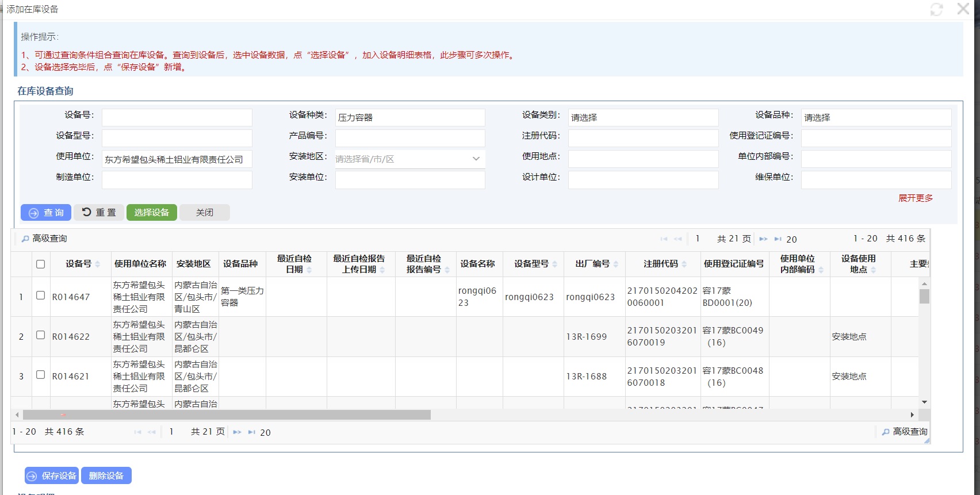
Task: Click the table scroll-down arrow
Action: 924,402
